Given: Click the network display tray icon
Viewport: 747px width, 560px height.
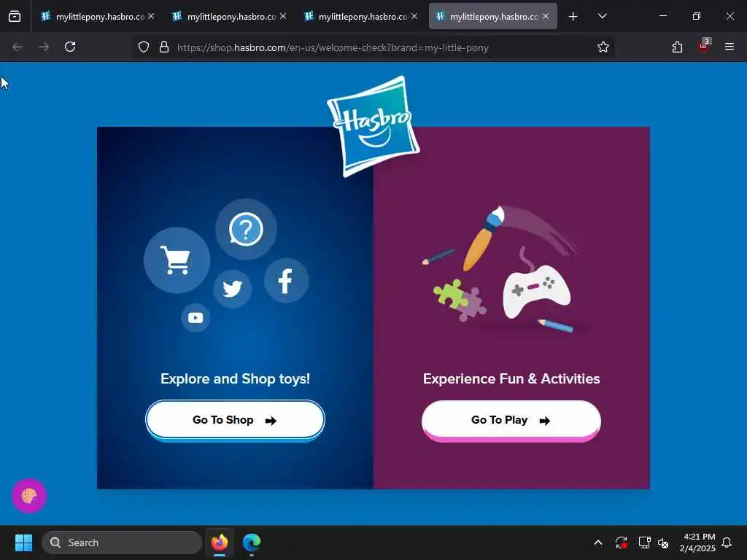Looking at the screenshot, I should (644, 542).
